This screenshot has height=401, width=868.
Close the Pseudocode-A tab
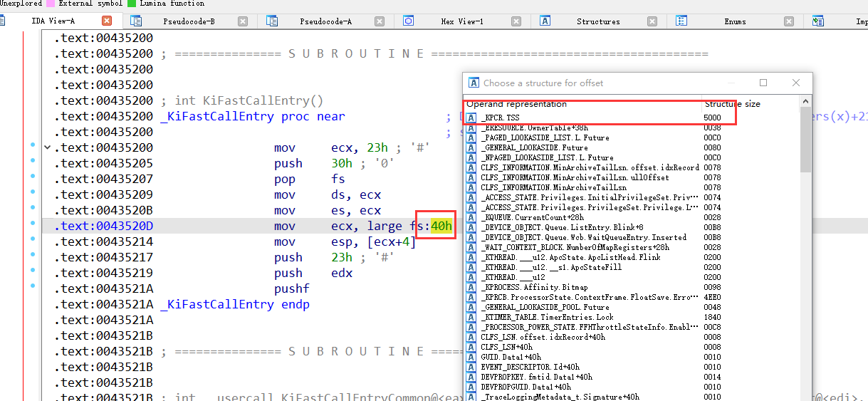[x=380, y=21]
